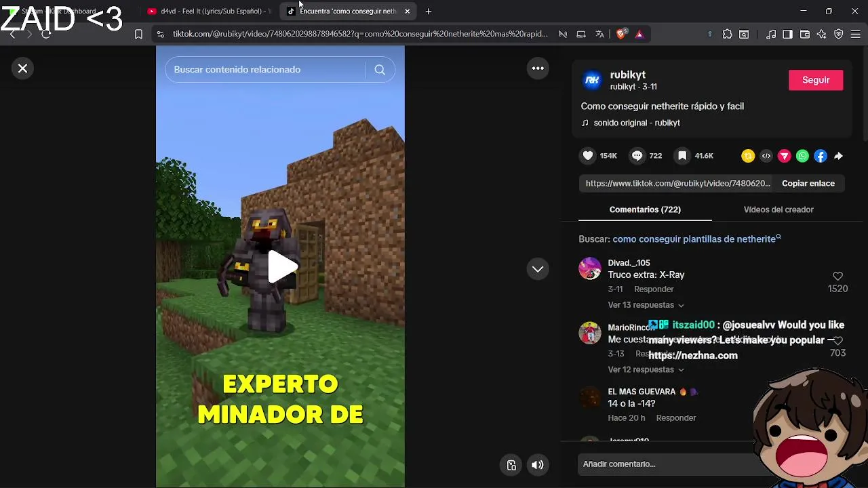
Task: Get the embed code via the </> icon
Action: (x=766, y=156)
